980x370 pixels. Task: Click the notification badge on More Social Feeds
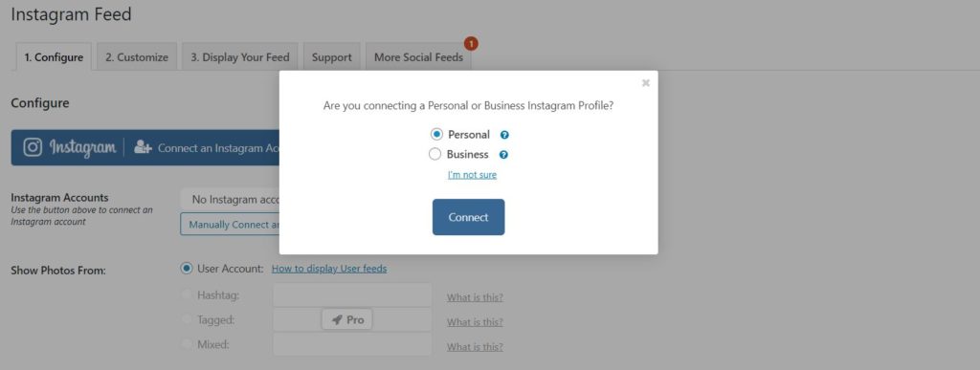[x=471, y=44]
